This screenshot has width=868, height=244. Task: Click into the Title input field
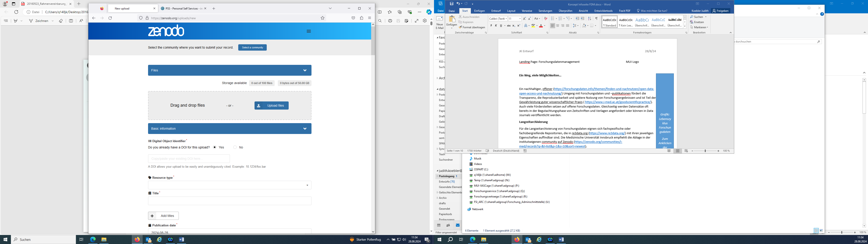click(229, 201)
